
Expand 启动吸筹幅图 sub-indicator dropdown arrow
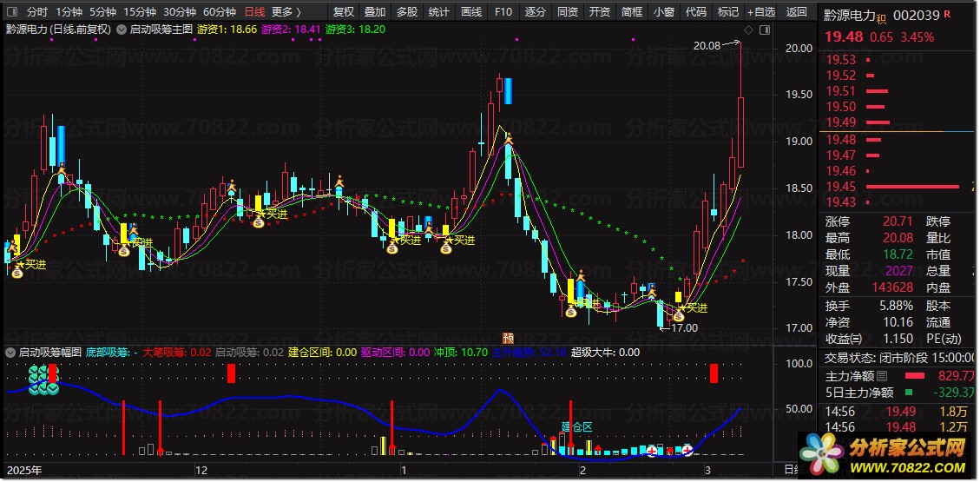(x=10, y=353)
